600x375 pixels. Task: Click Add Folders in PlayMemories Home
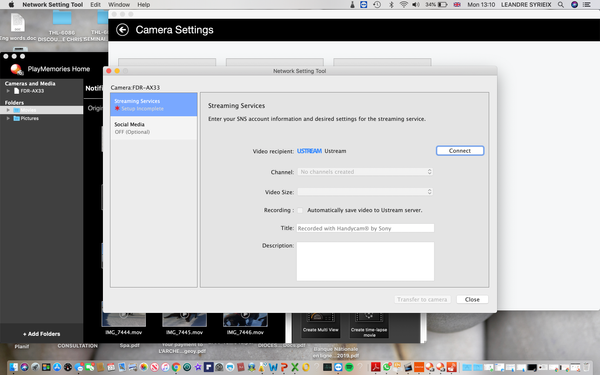[x=41, y=334]
